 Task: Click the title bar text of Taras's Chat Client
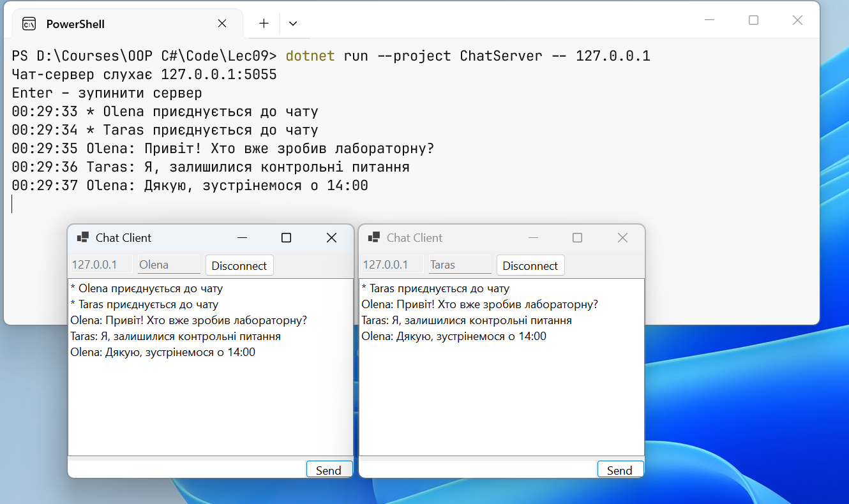[414, 237]
